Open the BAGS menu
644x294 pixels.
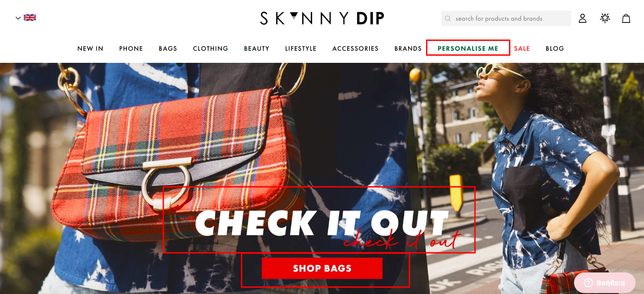(x=168, y=48)
